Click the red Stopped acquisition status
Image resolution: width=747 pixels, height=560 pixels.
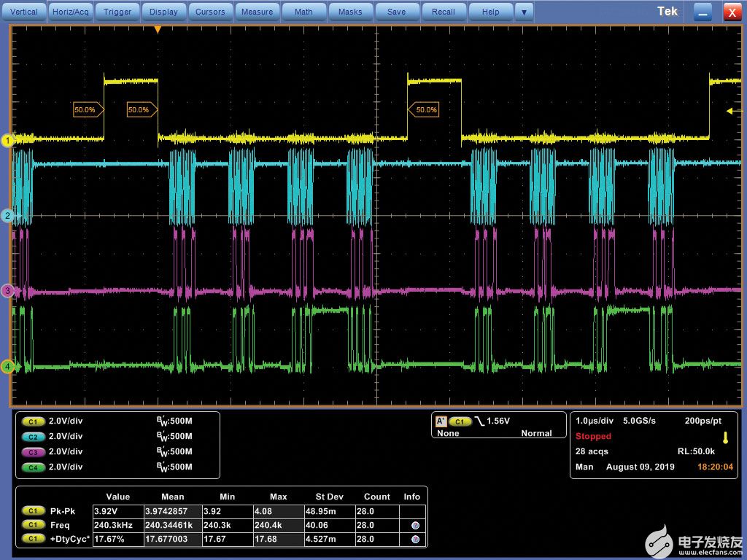(x=593, y=436)
